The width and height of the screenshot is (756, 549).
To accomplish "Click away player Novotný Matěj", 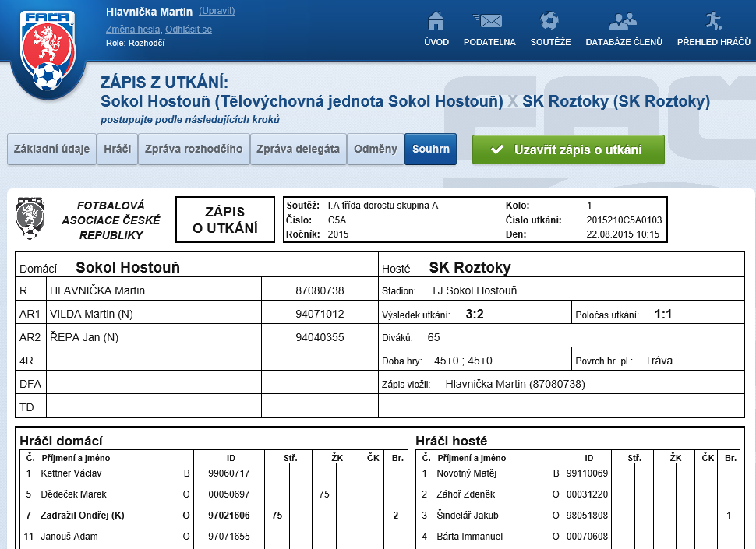I will (x=466, y=473).
